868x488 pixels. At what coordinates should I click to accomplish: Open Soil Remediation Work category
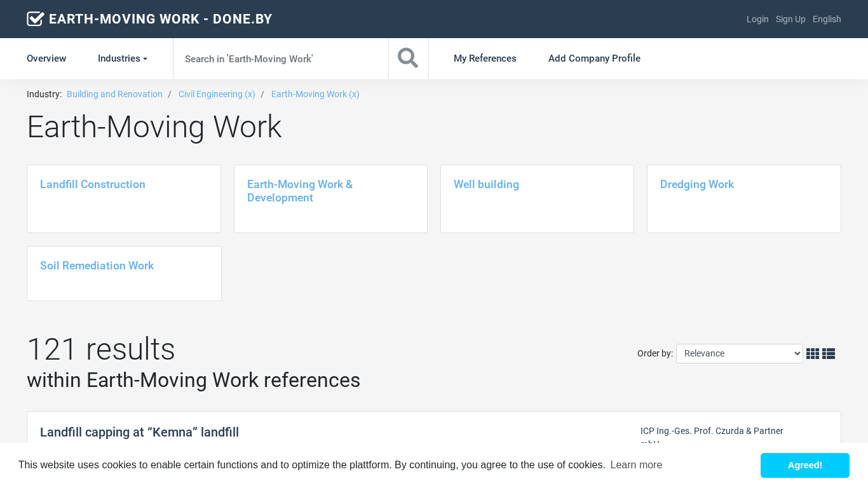point(97,266)
